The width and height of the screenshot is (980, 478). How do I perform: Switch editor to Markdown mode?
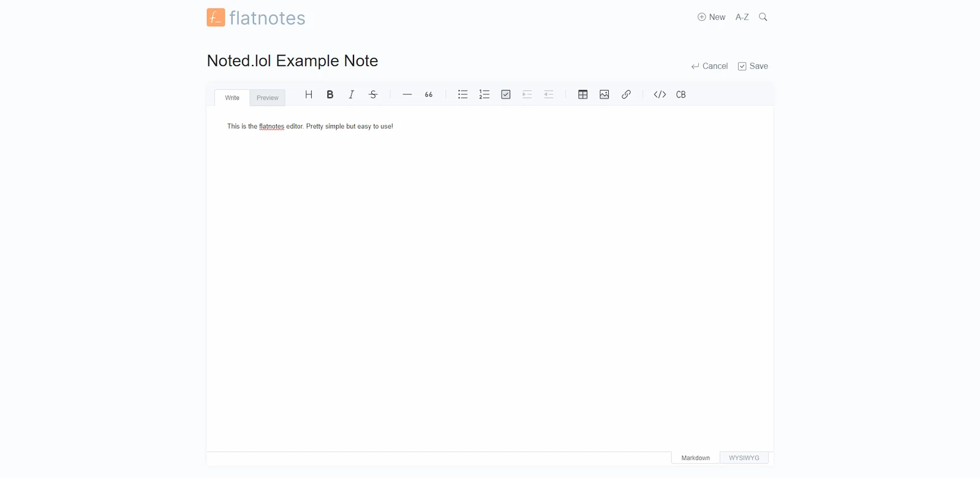[x=696, y=458]
